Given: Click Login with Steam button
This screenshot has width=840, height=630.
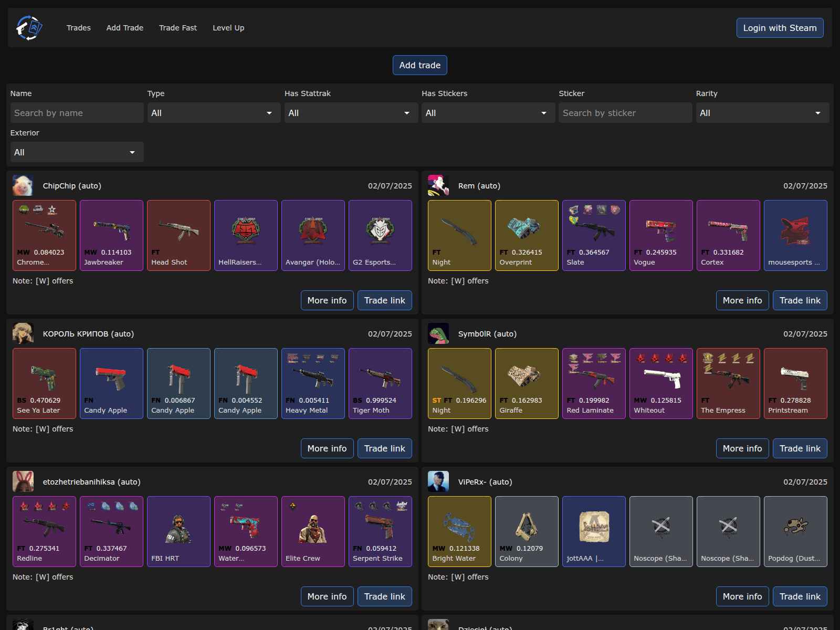Looking at the screenshot, I should 780,28.
